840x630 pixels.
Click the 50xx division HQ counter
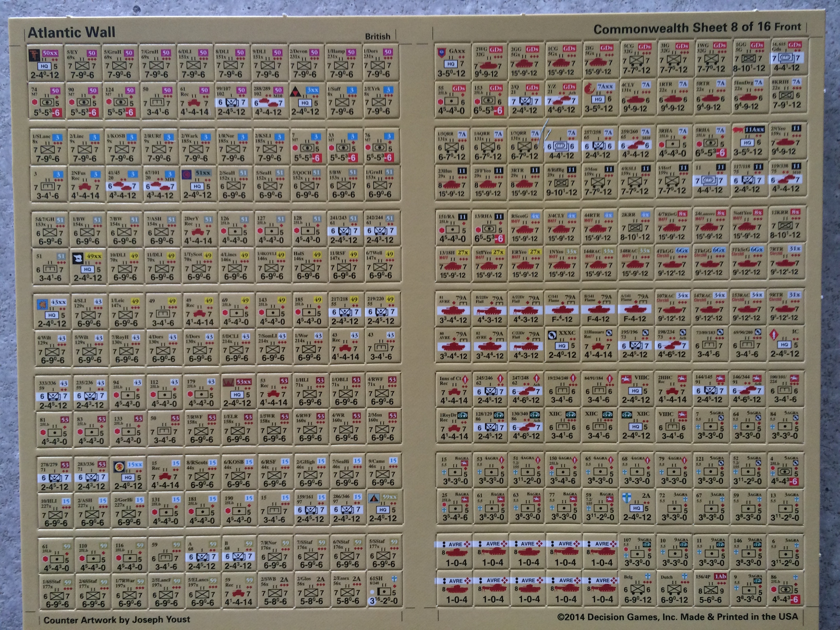point(46,63)
